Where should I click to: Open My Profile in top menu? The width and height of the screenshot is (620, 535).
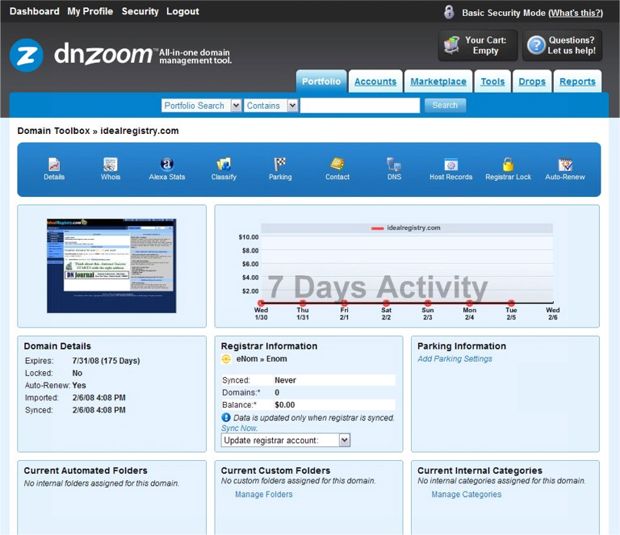click(90, 11)
